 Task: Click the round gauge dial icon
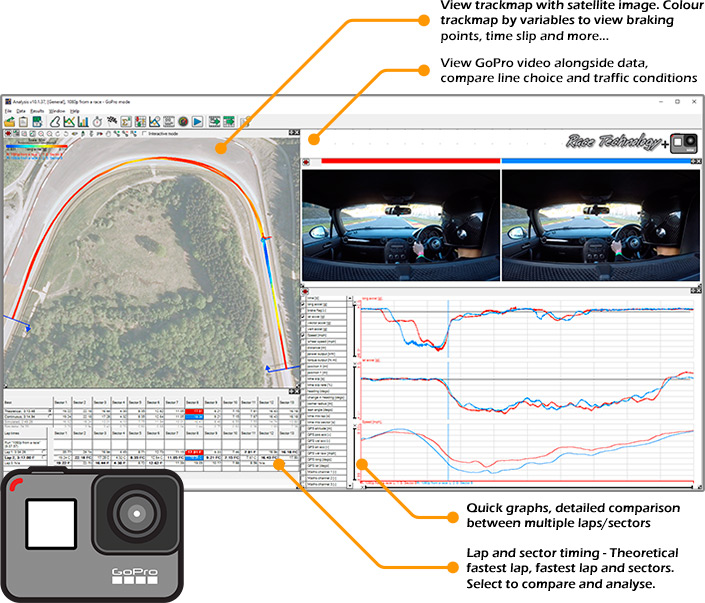tap(182, 121)
